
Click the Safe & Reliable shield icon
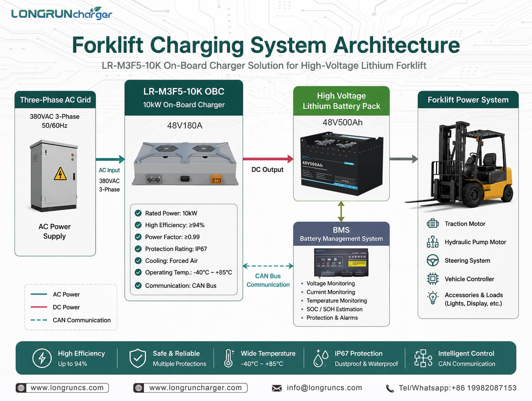pyautogui.click(x=138, y=358)
